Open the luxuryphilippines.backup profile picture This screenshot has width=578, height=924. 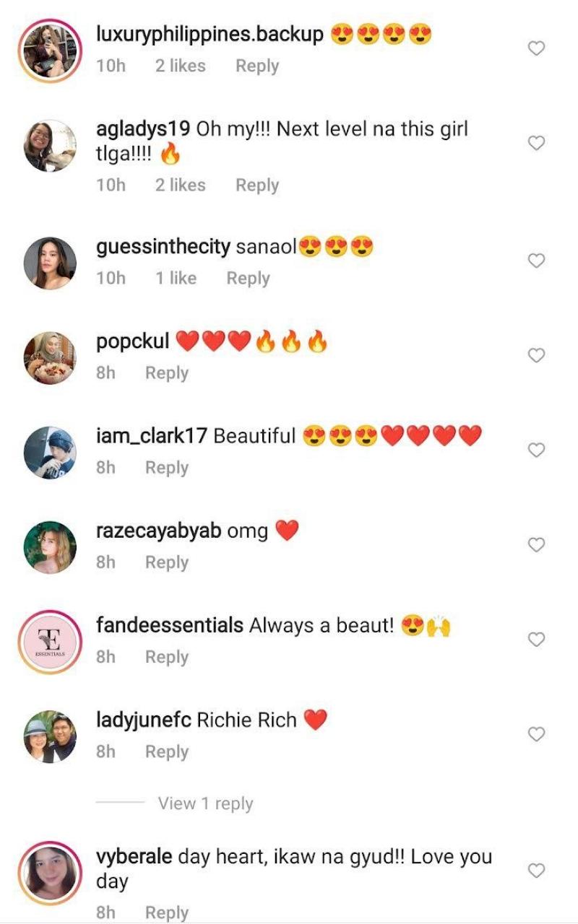49,49
